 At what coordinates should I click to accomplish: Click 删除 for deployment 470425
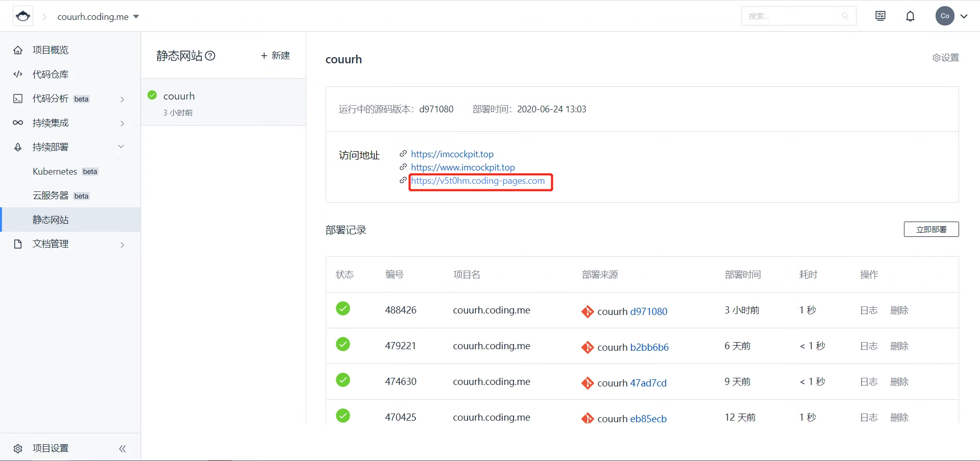pos(899,418)
